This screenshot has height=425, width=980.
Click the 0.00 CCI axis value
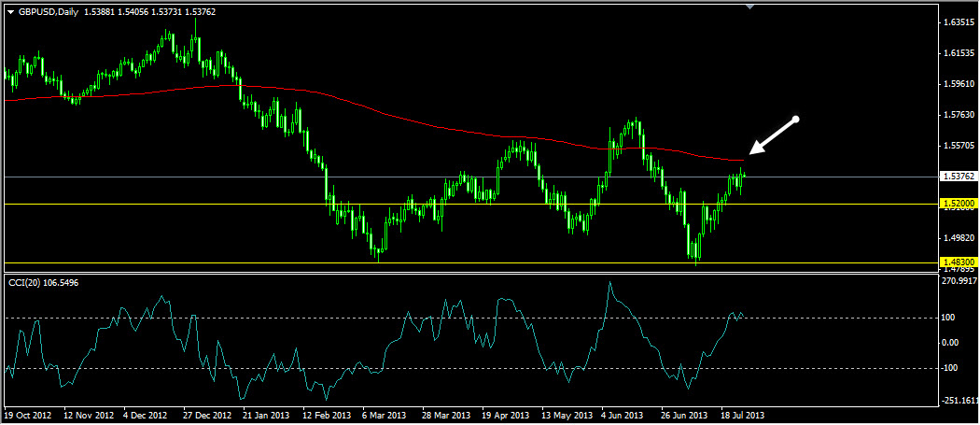951,343
